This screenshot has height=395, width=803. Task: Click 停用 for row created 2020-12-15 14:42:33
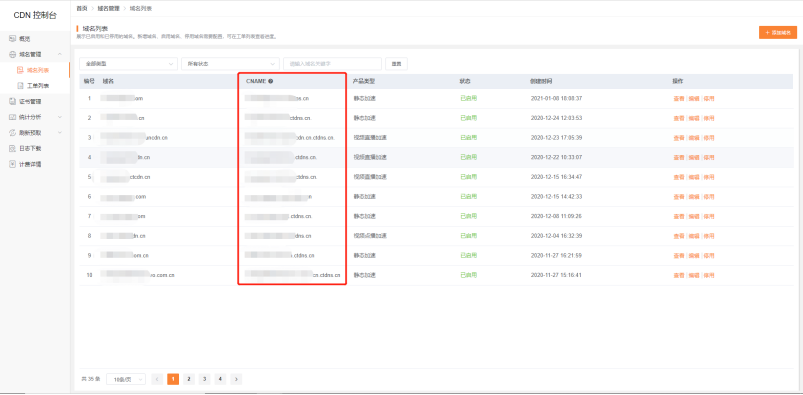click(x=709, y=197)
